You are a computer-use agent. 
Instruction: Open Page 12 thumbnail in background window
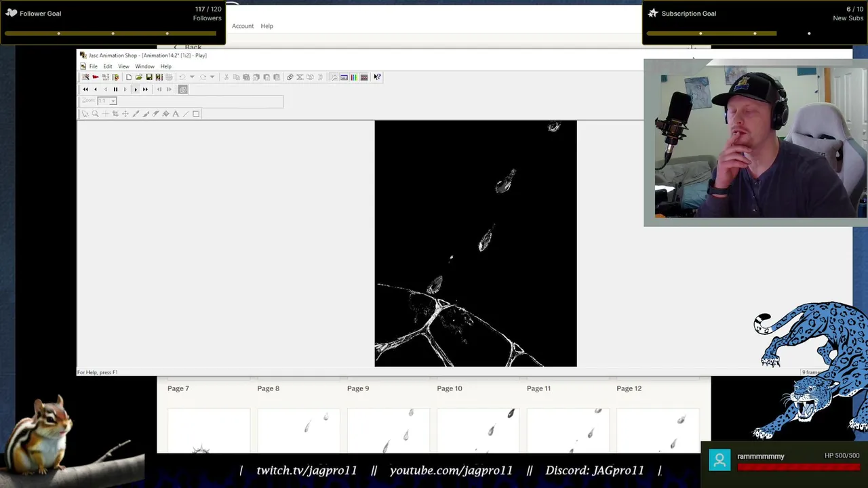(658, 430)
